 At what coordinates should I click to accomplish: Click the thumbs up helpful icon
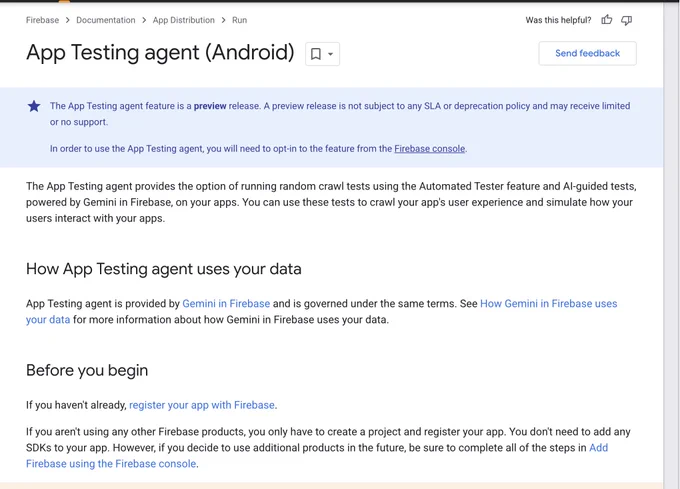(x=607, y=20)
